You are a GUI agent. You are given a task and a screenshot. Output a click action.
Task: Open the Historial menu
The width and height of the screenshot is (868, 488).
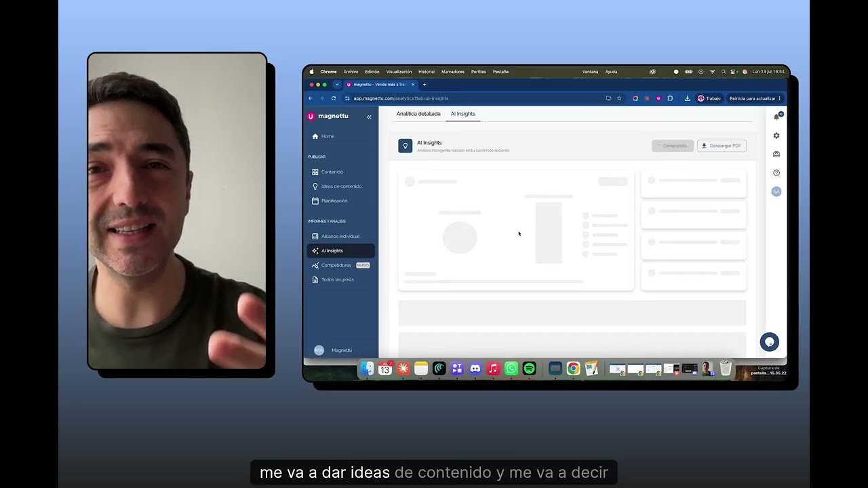(x=427, y=72)
